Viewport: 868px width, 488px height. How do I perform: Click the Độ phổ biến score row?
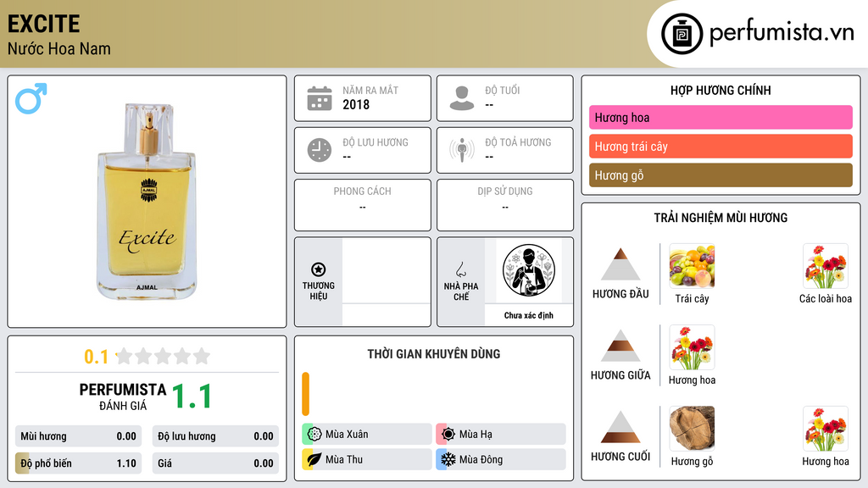(78, 463)
